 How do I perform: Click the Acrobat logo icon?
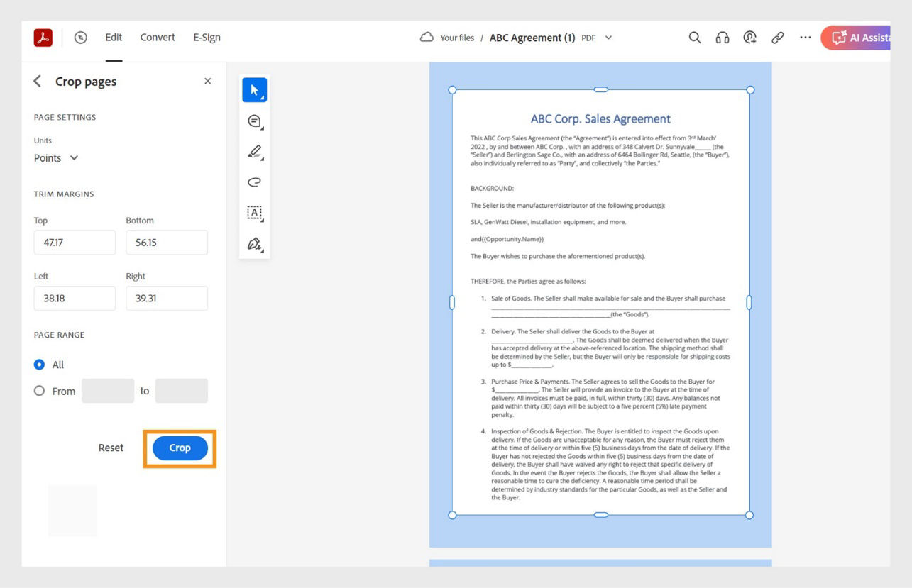pyautogui.click(x=42, y=37)
